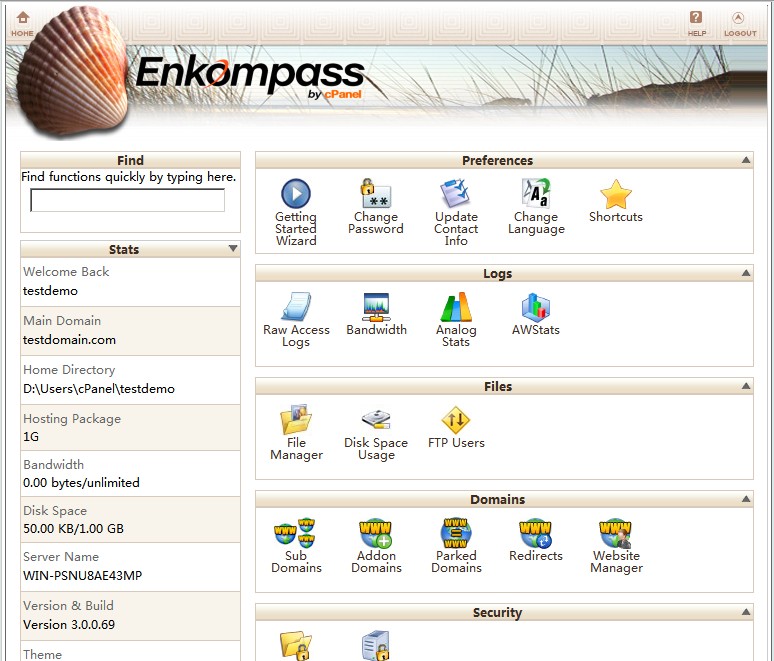Viewport: 774px width, 661px height.
Task: Click the Stats header title
Action: pos(124,249)
